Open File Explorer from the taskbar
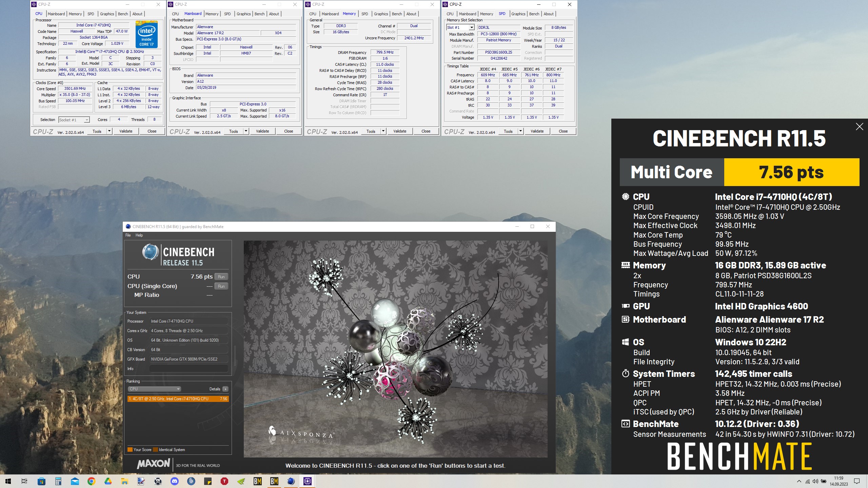 pos(124,481)
